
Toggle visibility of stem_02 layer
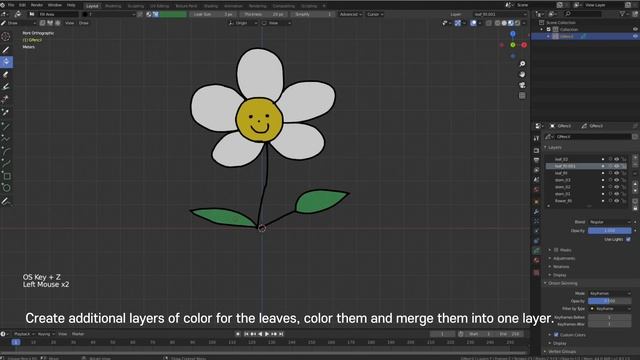pos(617,187)
